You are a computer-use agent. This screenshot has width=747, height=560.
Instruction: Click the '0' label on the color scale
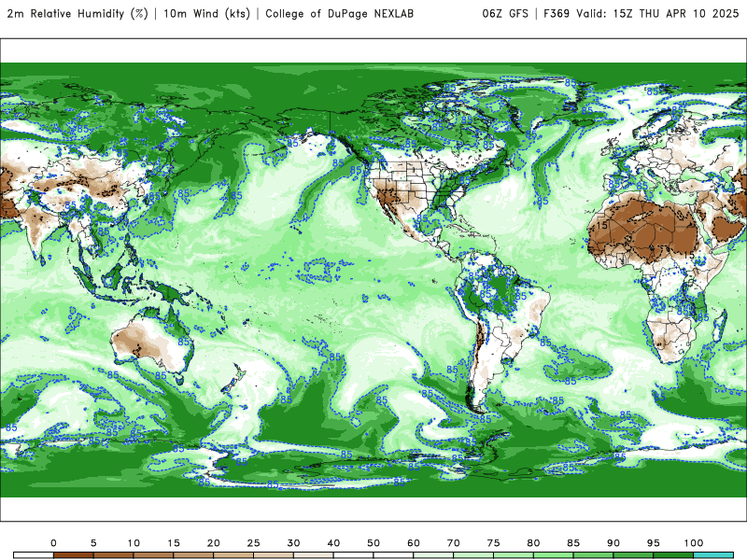53,543
